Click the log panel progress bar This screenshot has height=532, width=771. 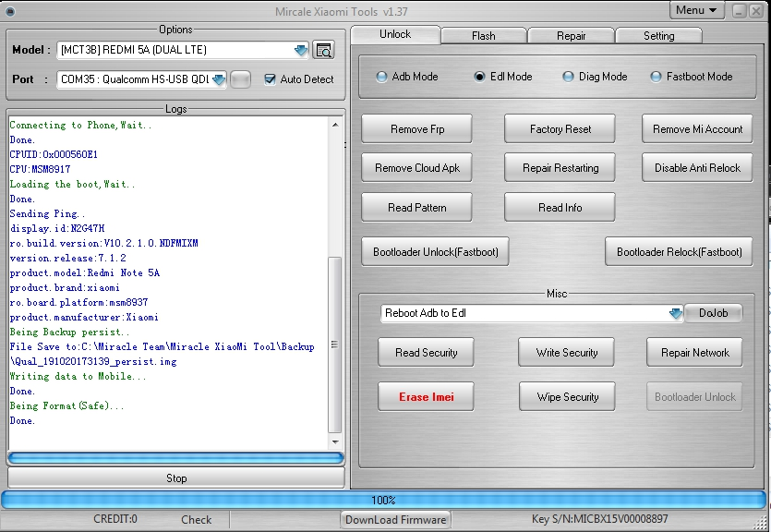point(176,458)
